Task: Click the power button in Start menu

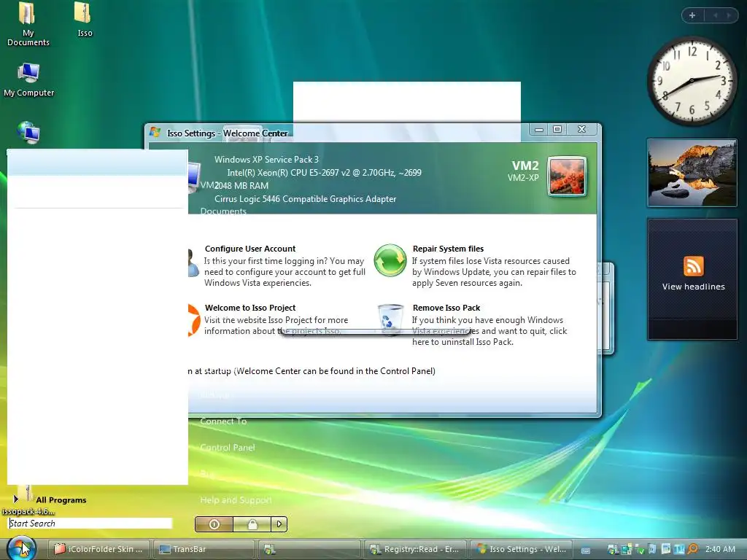Action: tap(214, 524)
